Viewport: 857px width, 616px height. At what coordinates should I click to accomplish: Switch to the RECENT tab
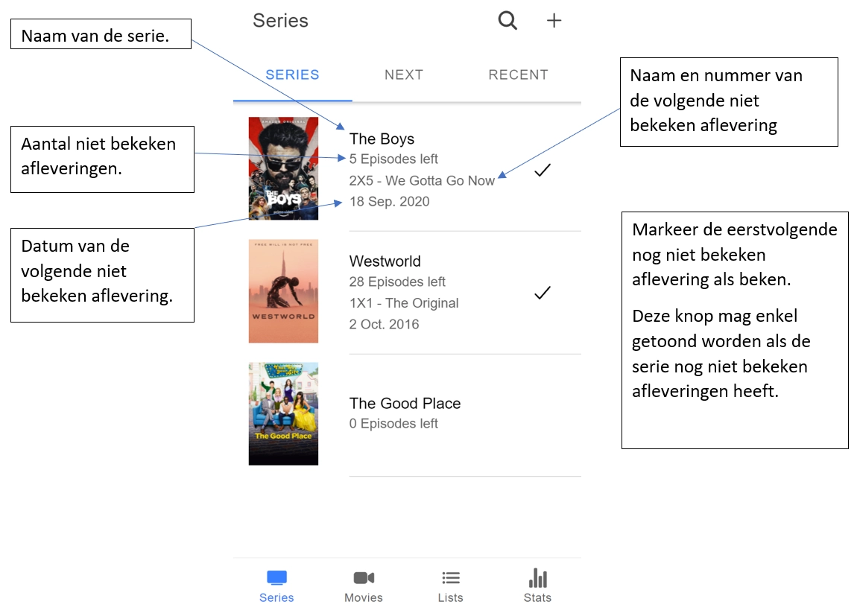518,74
